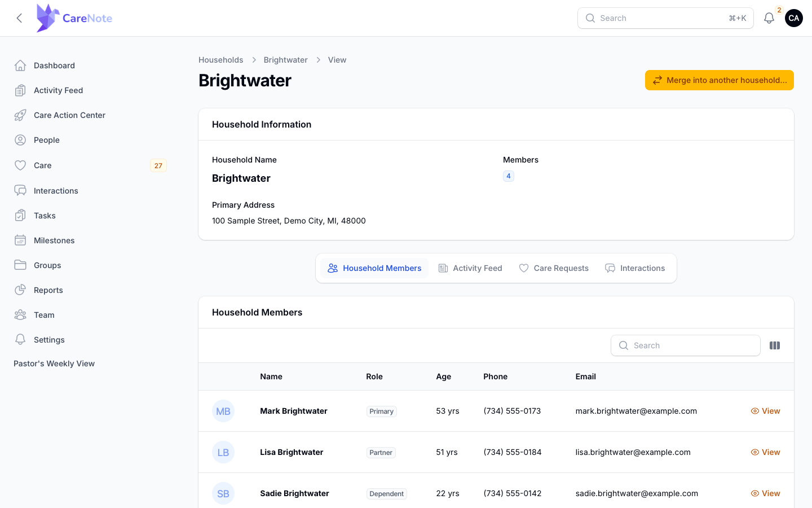Click the Interactions chat bubbles icon in the sidebar
The height and width of the screenshot is (508, 812).
pyautogui.click(x=20, y=191)
